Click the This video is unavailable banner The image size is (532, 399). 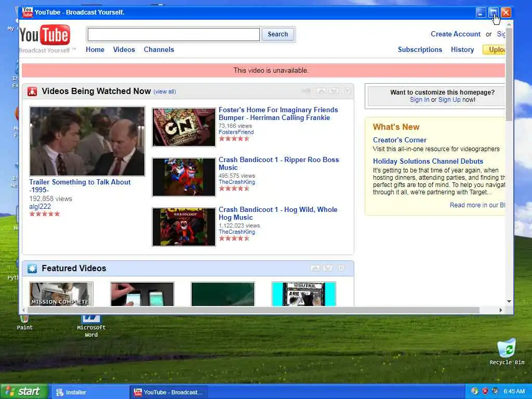click(263, 71)
